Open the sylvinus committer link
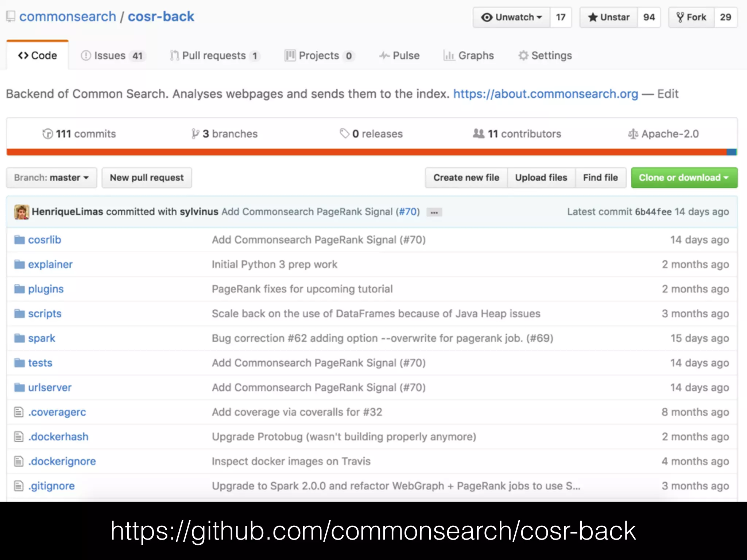Screen dimensions: 747x560 (199, 212)
